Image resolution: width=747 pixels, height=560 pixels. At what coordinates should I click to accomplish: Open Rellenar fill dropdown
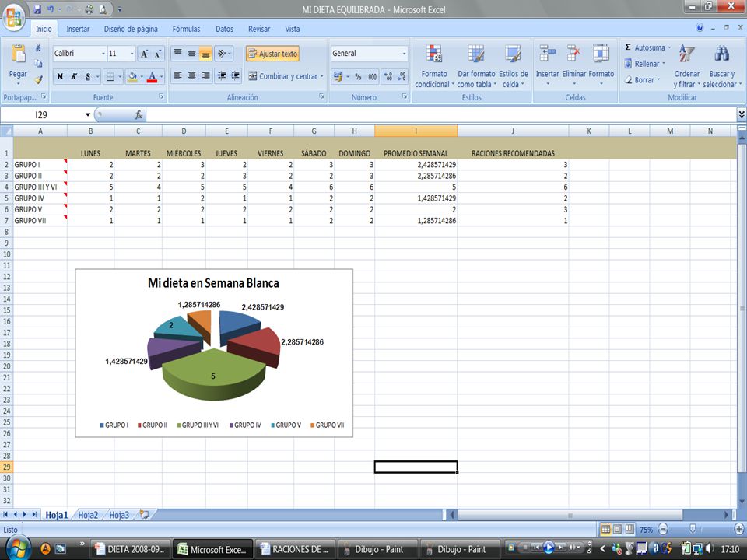tap(644, 64)
